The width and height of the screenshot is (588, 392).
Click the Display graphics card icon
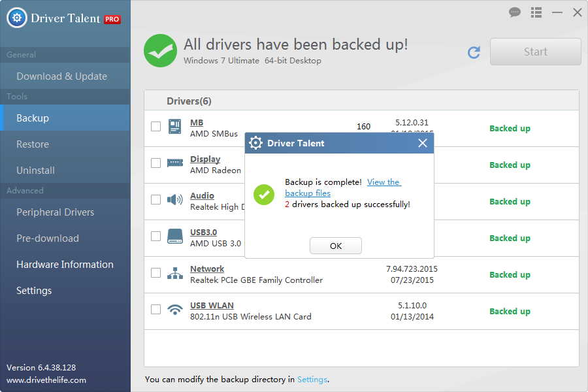pos(174,163)
